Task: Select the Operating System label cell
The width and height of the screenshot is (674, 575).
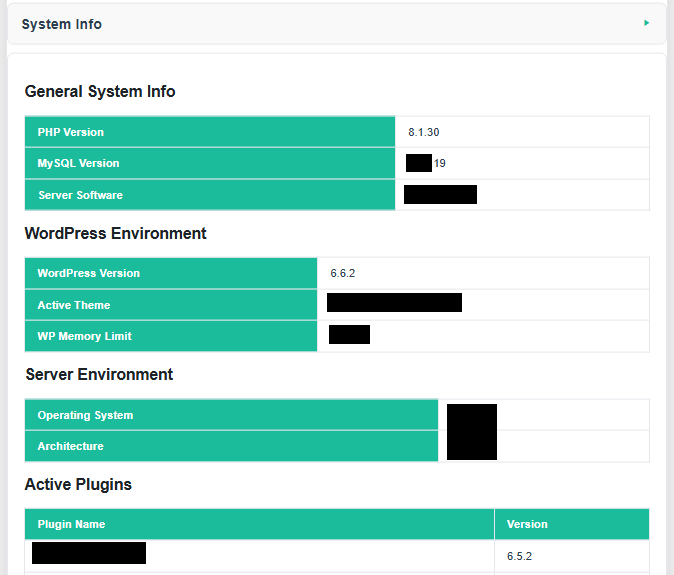Action: tap(231, 415)
